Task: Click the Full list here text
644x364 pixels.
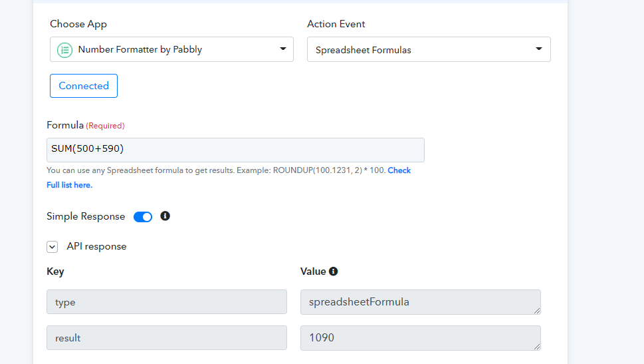Action: pyautogui.click(x=69, y=185)
